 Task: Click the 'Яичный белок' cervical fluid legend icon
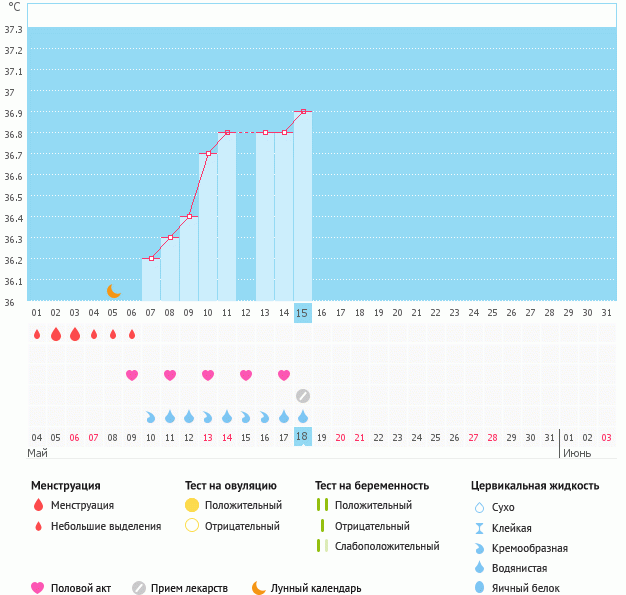pos(479,588)
